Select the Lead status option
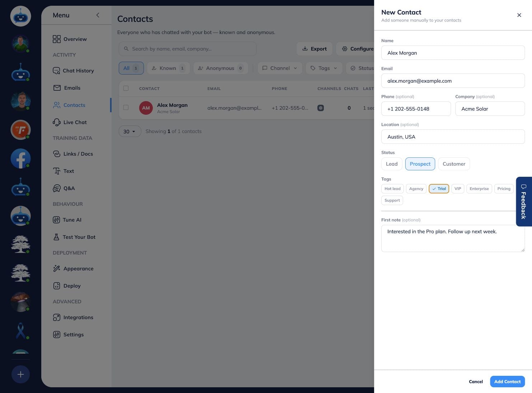Screen dimensions: 532x393 coord(392,164)
